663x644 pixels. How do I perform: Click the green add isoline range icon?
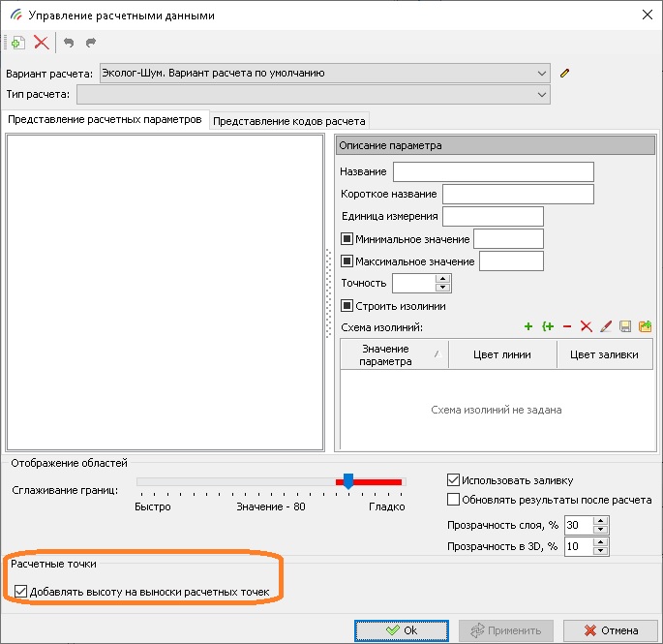(548, 327)
